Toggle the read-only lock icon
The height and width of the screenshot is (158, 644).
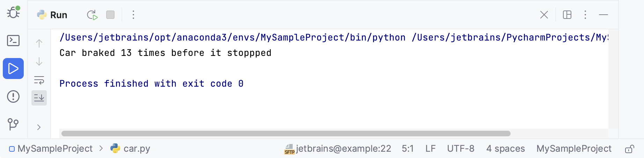point(629,149)
